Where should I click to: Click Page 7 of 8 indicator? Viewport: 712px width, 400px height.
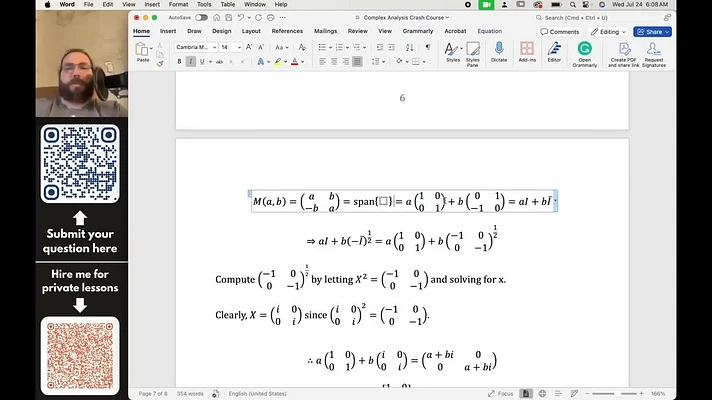153,394
